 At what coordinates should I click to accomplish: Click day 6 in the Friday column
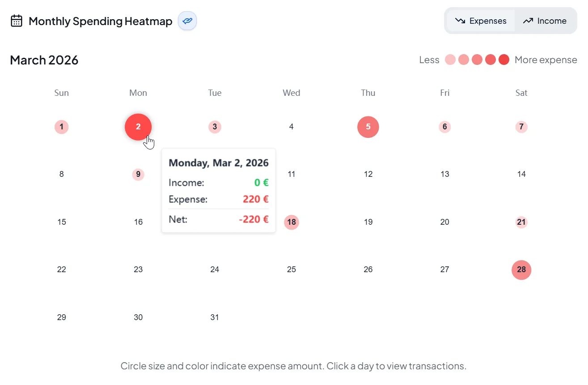(x=444, y=127)
